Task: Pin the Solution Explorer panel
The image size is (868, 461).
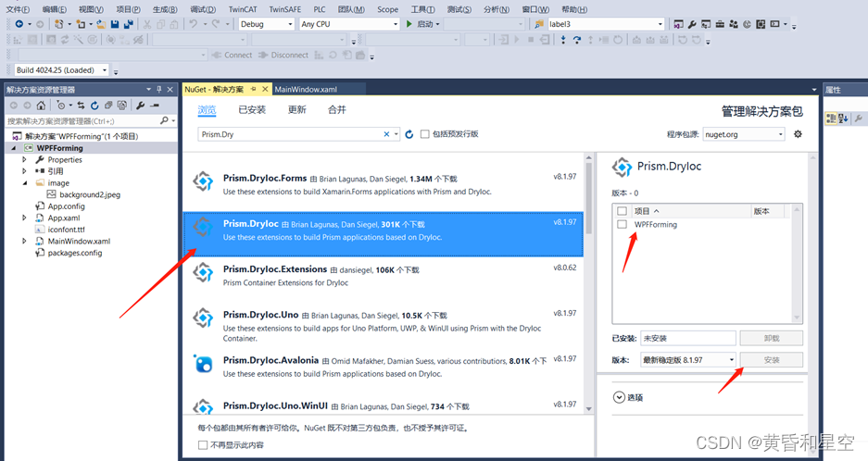Action: [x=159, y=89]
